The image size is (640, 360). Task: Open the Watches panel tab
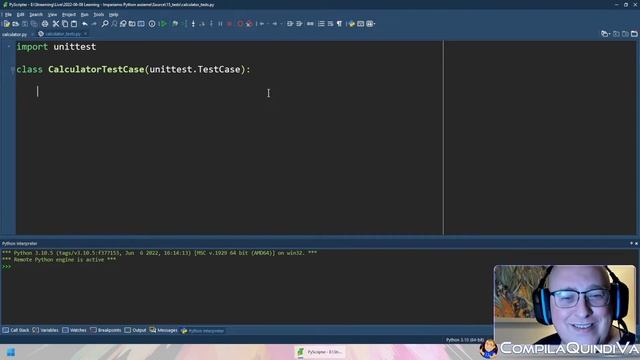[75, 330]
